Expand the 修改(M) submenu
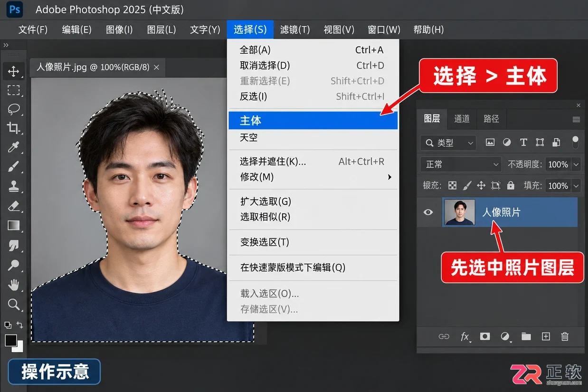This screenshot has width=588, height=392. pyautogui.click(x=313, y=177)
